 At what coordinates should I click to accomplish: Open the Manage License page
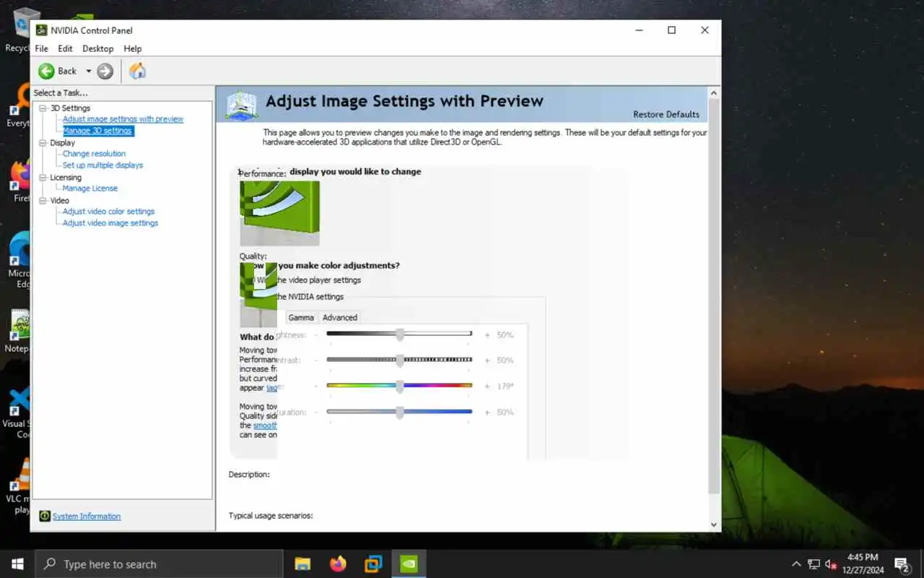(90, 189)
